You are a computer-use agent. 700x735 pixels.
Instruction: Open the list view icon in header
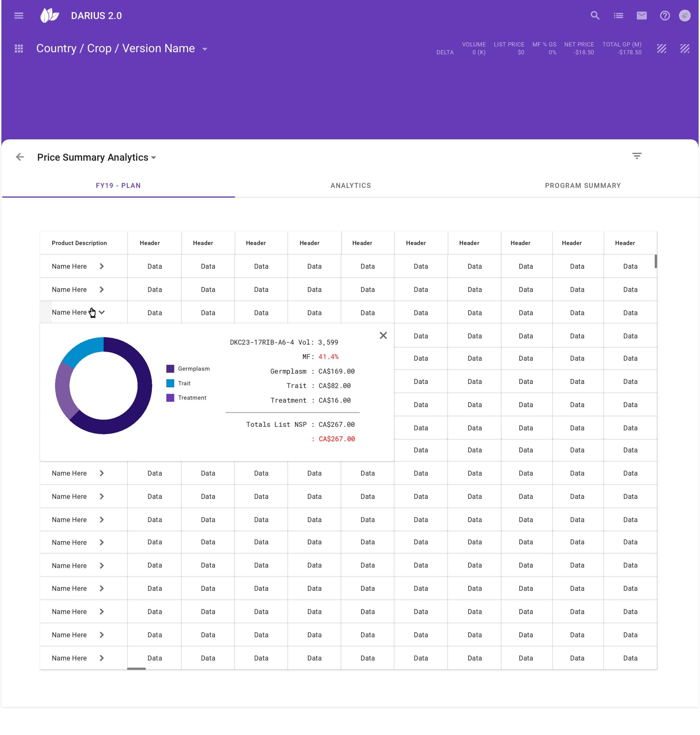click(x=618, y=16)
